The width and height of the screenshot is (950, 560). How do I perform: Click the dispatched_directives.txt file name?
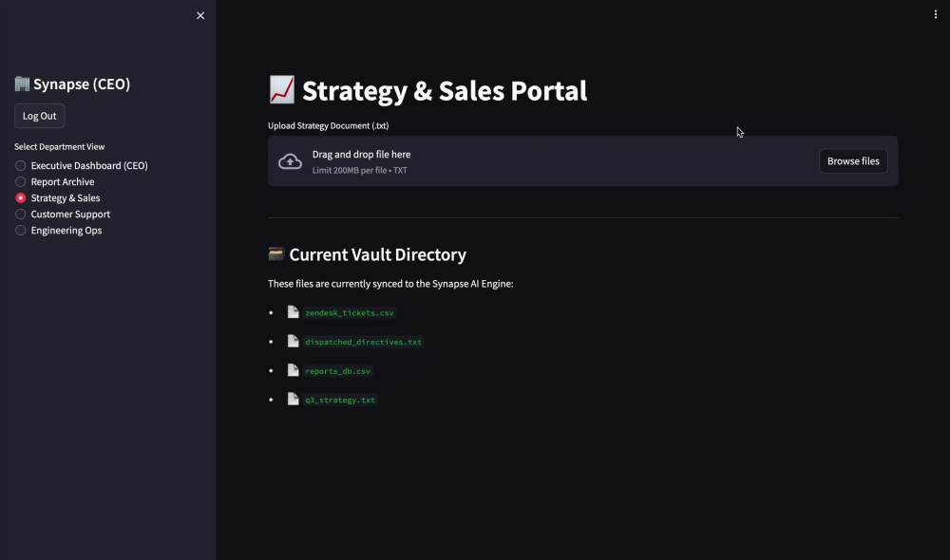click(x=364, y=342)
